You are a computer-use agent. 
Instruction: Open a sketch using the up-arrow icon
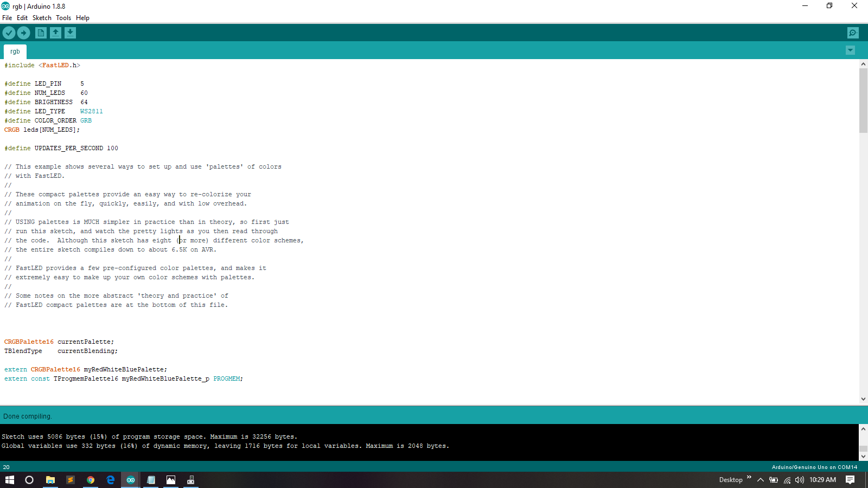55,33
